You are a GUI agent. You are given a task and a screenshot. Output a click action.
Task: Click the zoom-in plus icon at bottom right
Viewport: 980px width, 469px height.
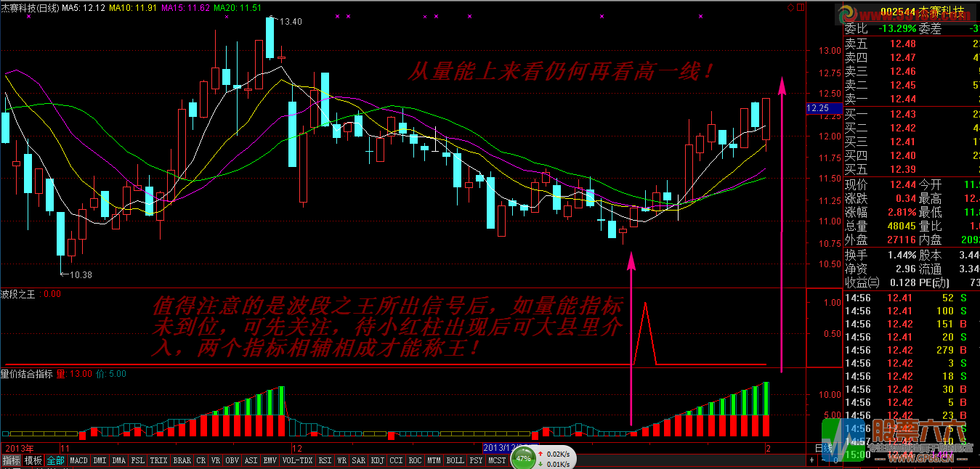(811, 460)
